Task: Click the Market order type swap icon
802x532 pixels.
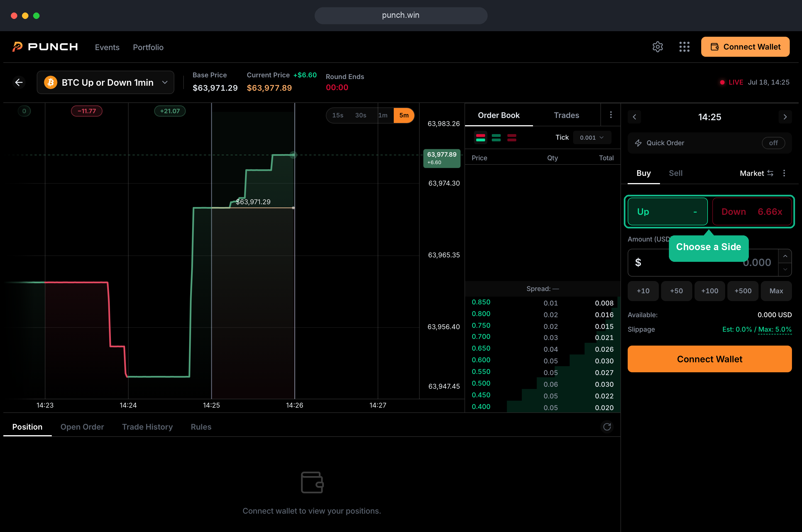Action: (771, 173)
